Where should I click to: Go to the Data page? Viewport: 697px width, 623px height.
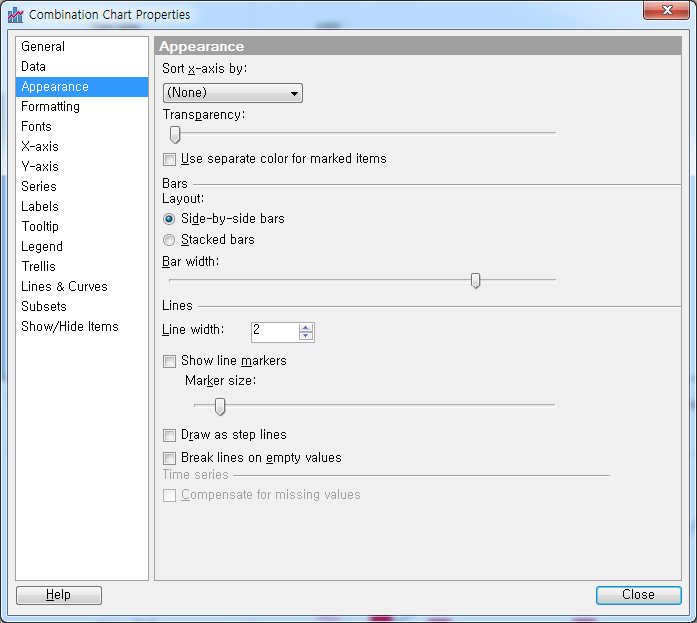click(x=82, y=67)
